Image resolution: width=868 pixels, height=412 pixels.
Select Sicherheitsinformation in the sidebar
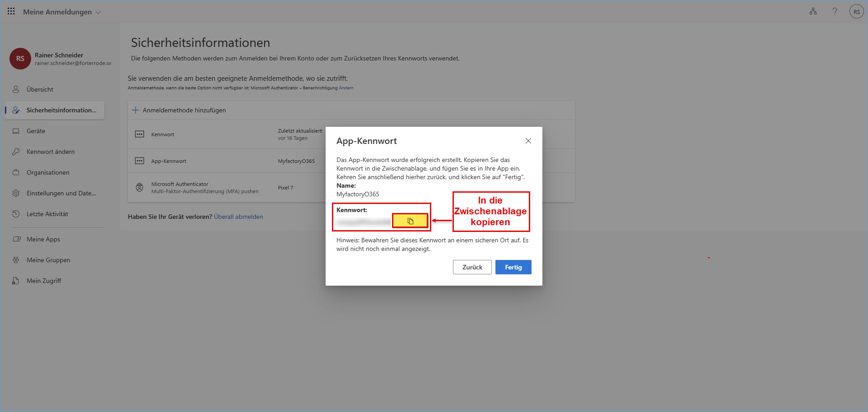click(55, 110)
